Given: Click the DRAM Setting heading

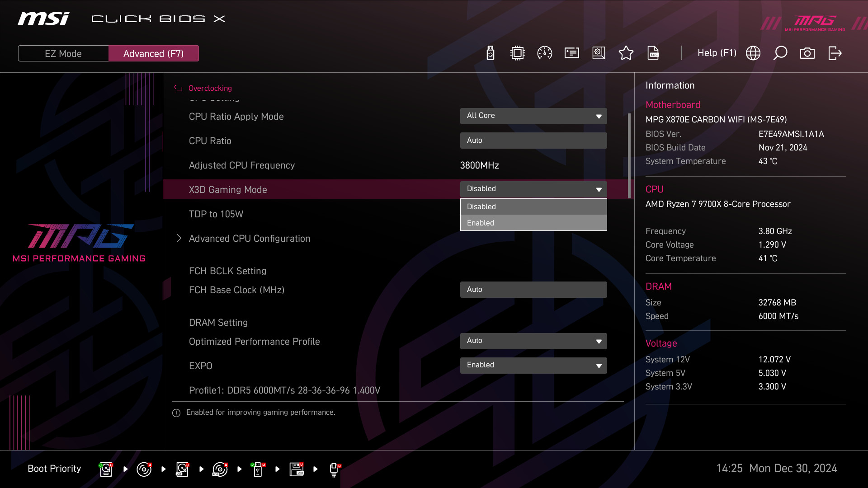Looking at the screenshot, I should (218, 323).
